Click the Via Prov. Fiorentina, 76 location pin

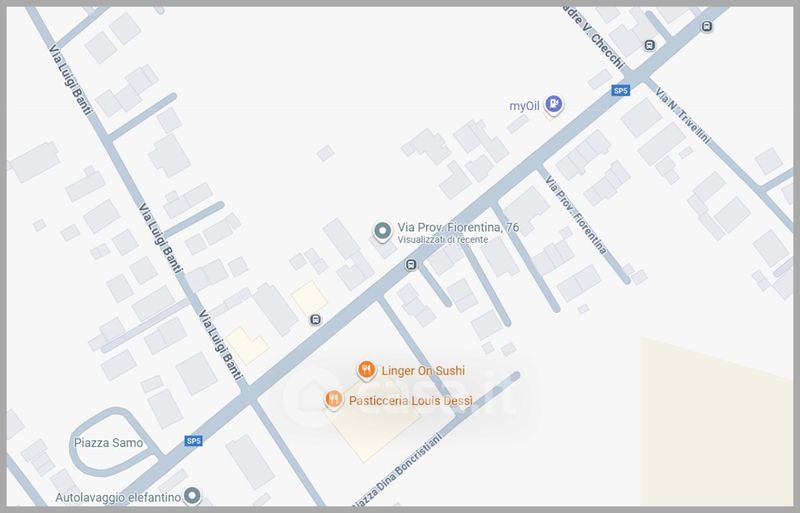pos(382,231)
